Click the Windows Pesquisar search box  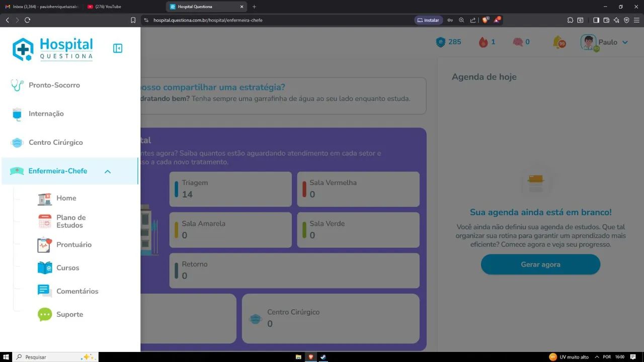pos(55,357)
